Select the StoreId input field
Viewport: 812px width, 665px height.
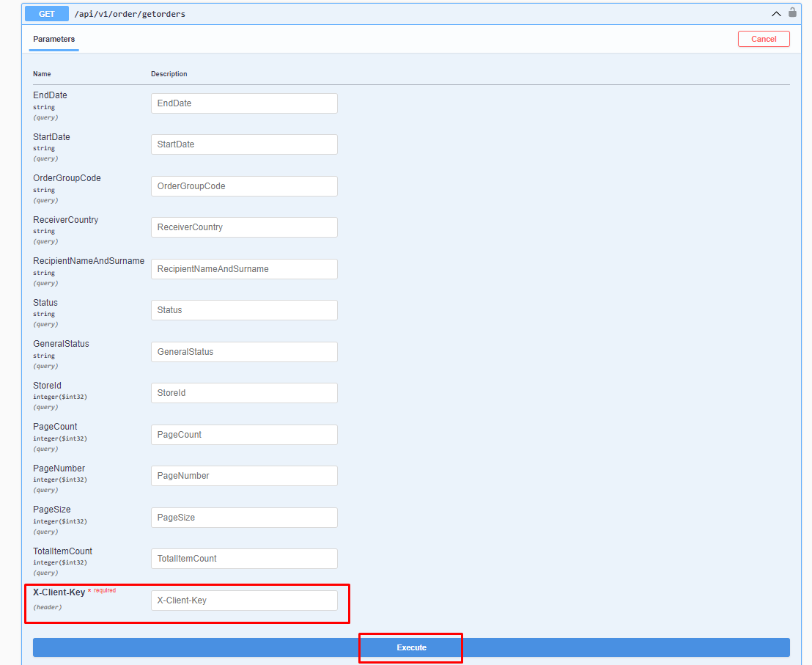(x=244, y=393)
